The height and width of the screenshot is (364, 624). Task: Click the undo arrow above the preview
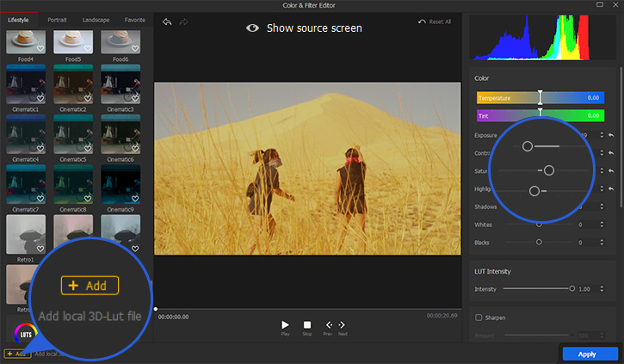pyautogui.click(x=167, y=22)
